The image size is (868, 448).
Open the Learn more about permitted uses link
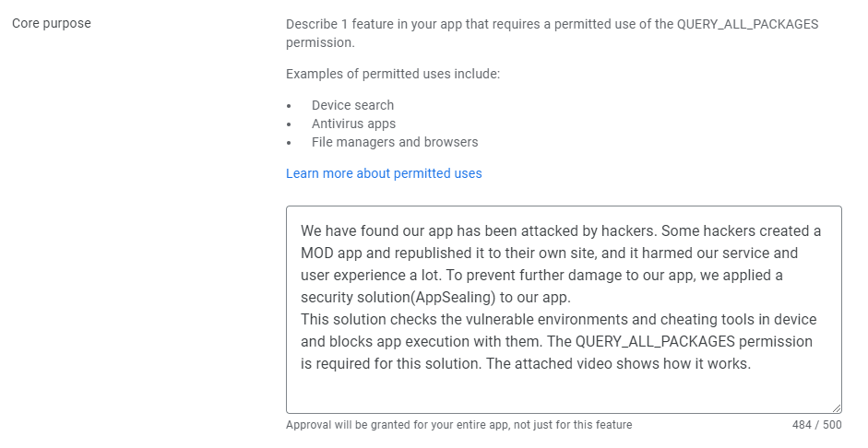(x=384, y=173)
